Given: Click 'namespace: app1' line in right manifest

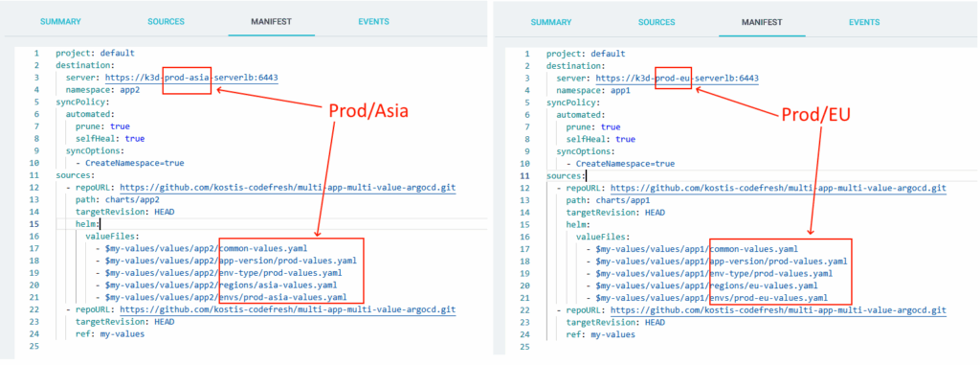Looking at the screenshot, I should [592, 91].
